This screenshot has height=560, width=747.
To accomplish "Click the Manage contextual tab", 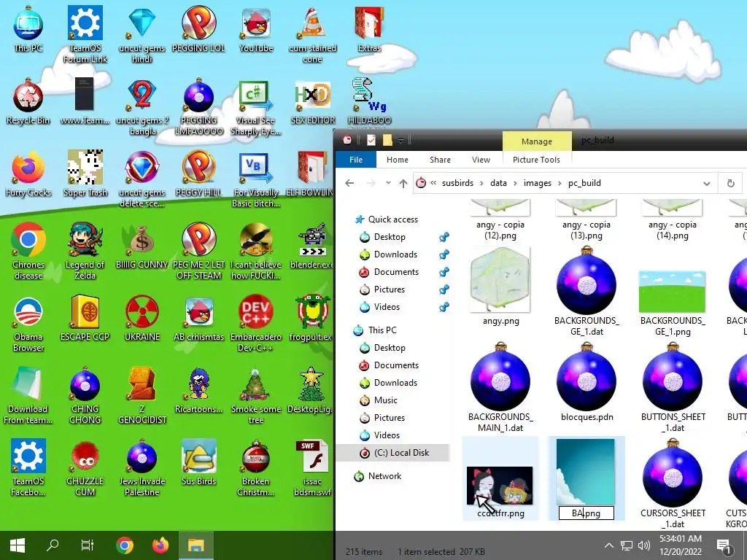I will pyautogui.click(x=536, y=141).
